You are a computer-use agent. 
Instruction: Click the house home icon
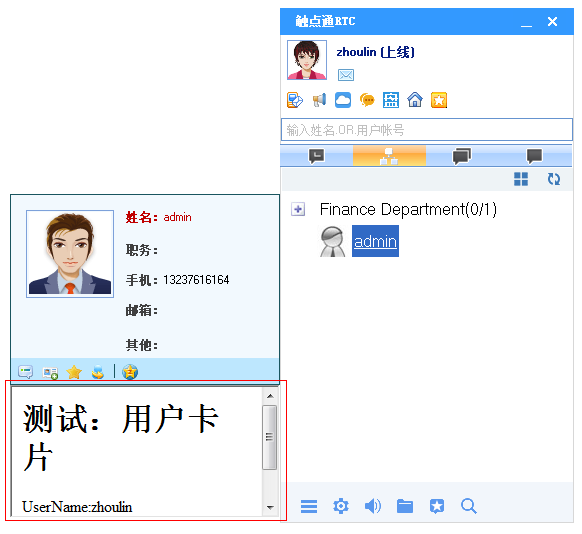(415, 100)
